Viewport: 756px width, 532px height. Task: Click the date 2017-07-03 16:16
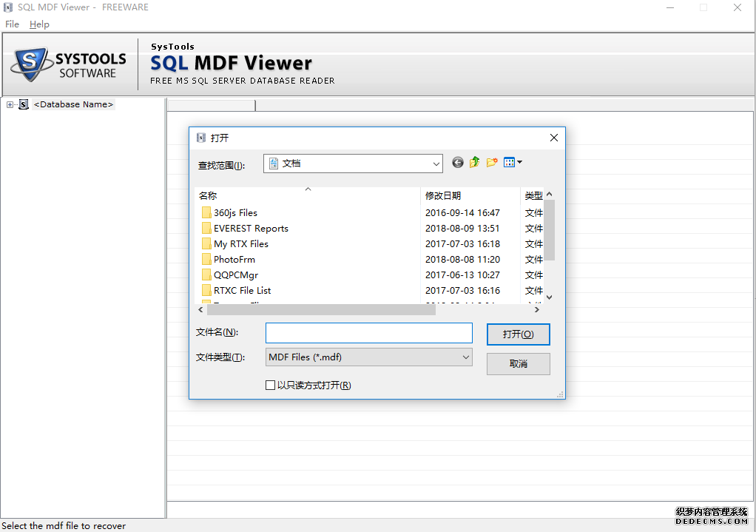(x=462, y=290)
